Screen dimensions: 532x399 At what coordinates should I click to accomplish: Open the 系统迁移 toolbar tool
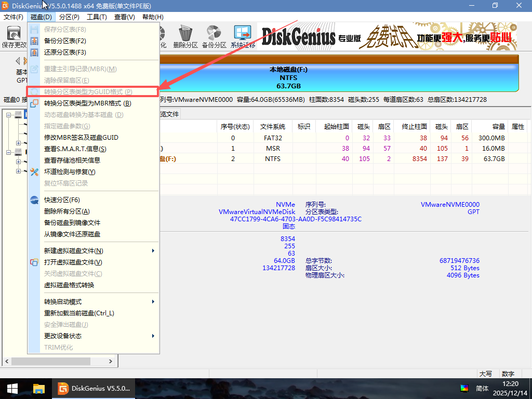click(242, 35)
